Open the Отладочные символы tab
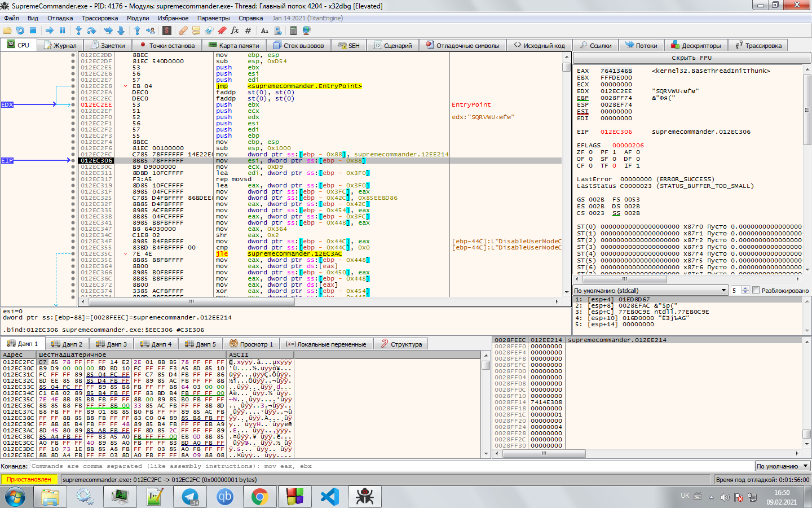Screen dimensions: 812x508 (462, 46)
